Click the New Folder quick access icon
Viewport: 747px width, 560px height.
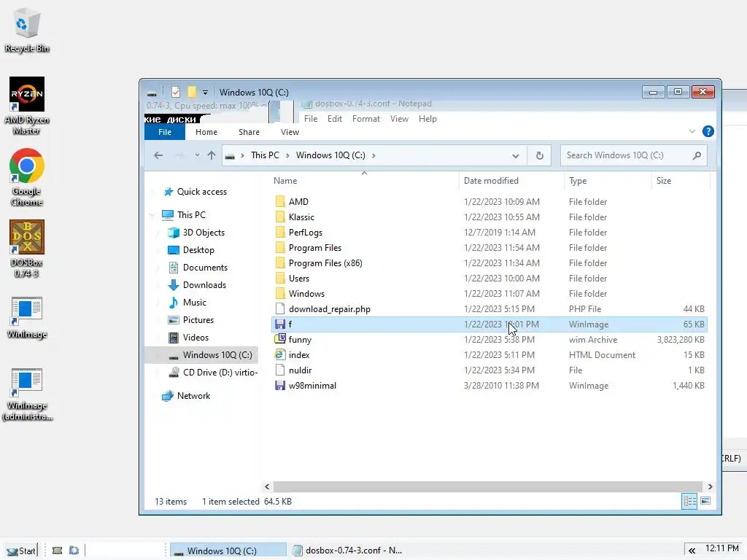[192, 92]
